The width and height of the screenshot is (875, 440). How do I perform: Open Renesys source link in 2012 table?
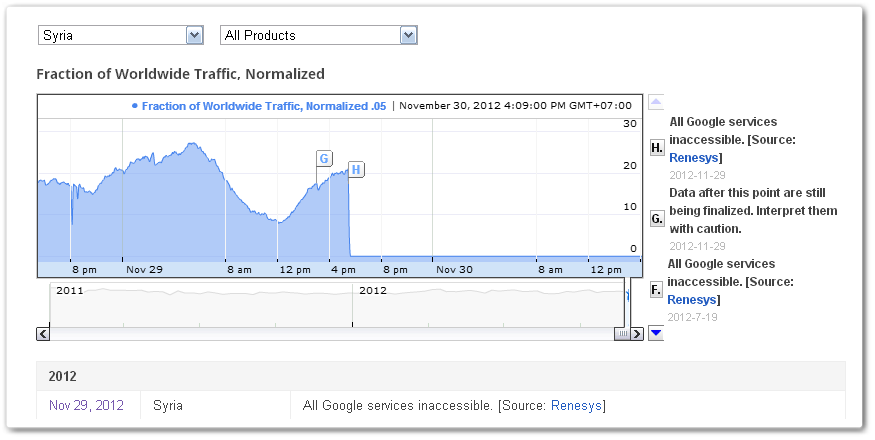point(576,405)
